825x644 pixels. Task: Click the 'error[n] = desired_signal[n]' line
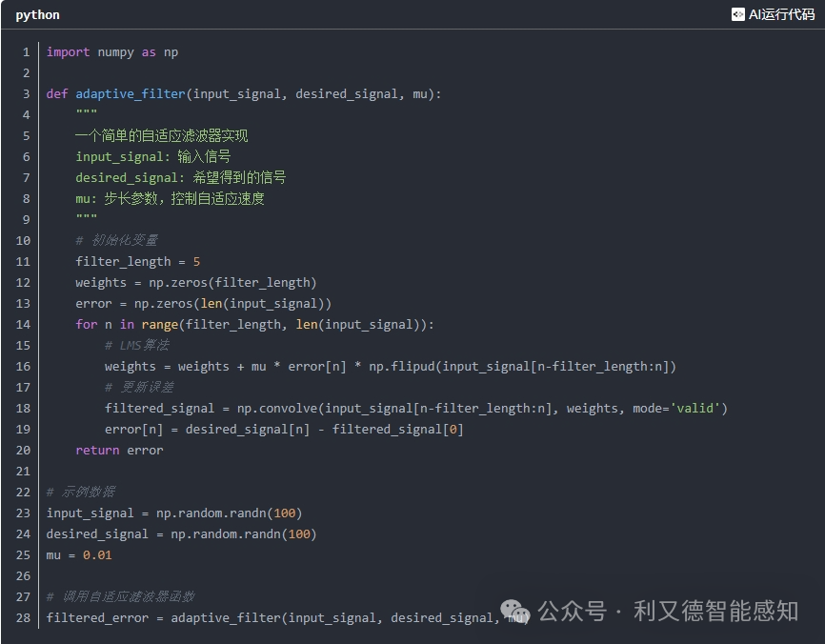pos(284,430)
